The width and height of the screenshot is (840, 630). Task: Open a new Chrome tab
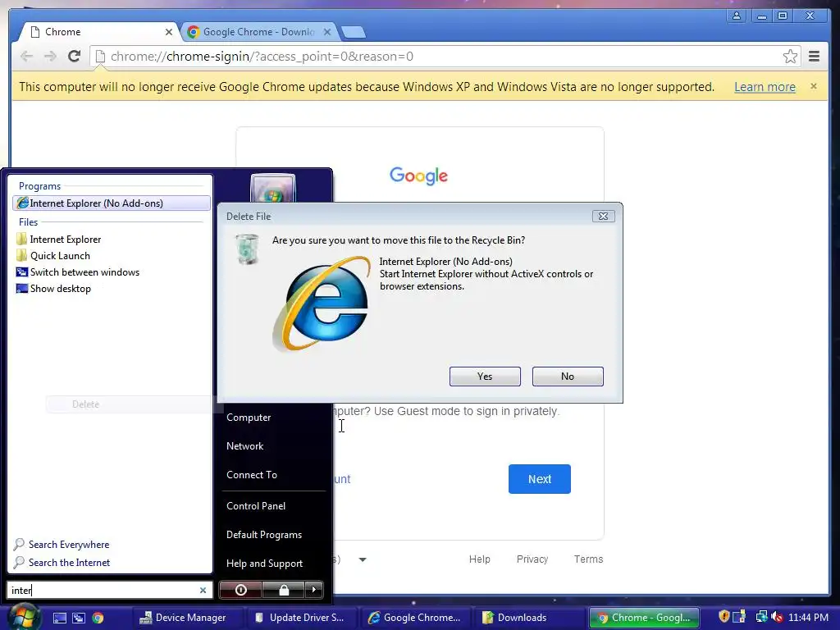pyautogui.click(x=354, y=32)
